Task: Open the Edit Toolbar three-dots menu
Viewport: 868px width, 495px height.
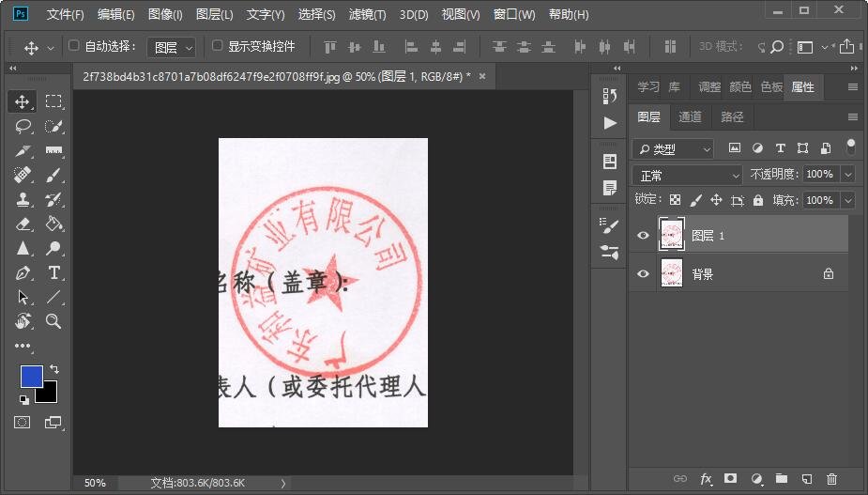Action: [x=23, y=346]
